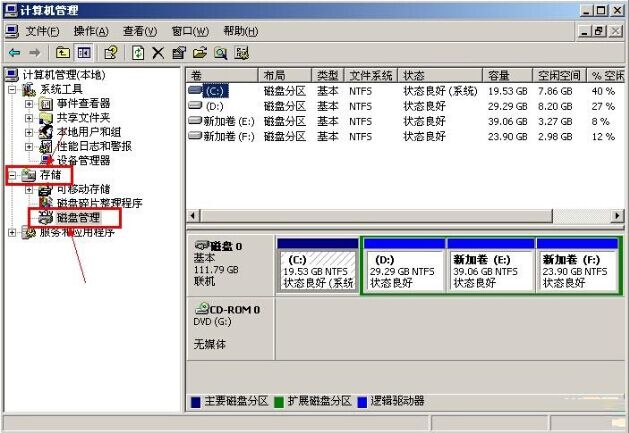Restore the inner MMC child window
Viewport: 629px width, 433px height.
tap(599, 31)
